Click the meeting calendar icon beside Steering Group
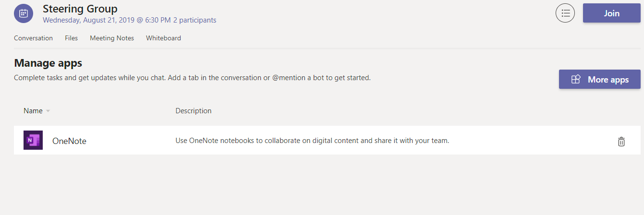 pos(24,13)
